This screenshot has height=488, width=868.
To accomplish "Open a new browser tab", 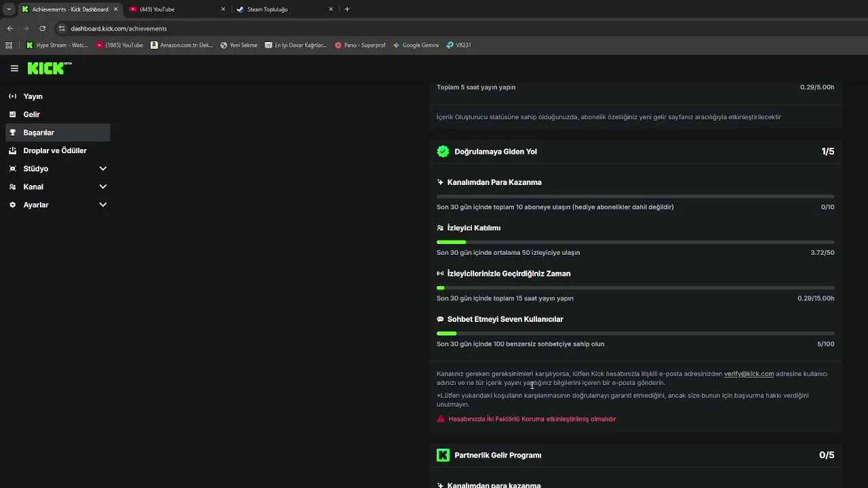I will pyautogui.click(x=347, y=9).
